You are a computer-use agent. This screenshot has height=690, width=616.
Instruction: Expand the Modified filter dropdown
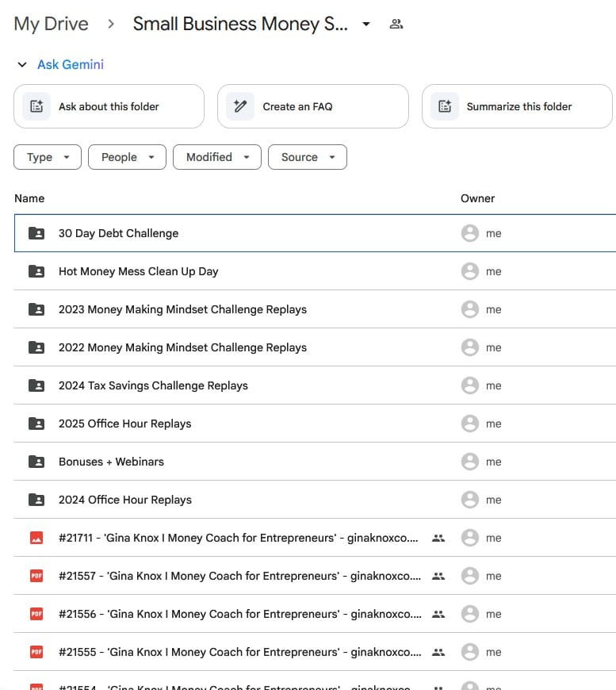tap(217, 157)
